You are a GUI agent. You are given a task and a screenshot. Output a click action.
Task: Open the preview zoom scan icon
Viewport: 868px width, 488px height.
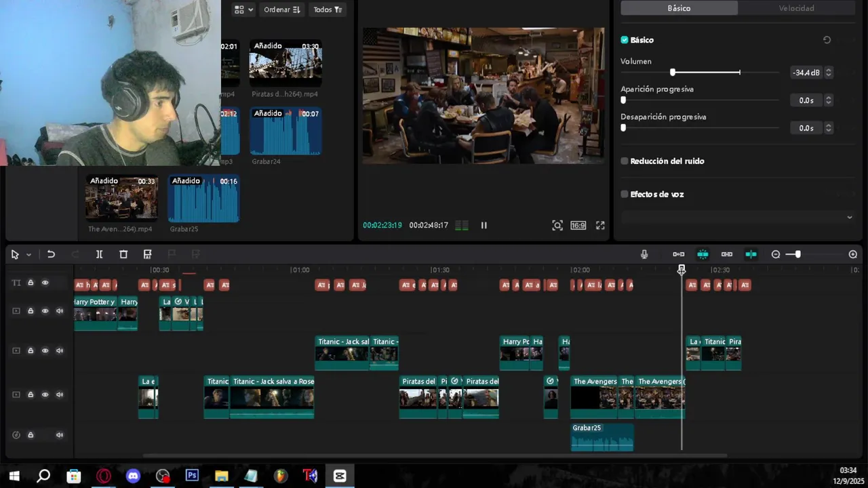pos(557,225)
